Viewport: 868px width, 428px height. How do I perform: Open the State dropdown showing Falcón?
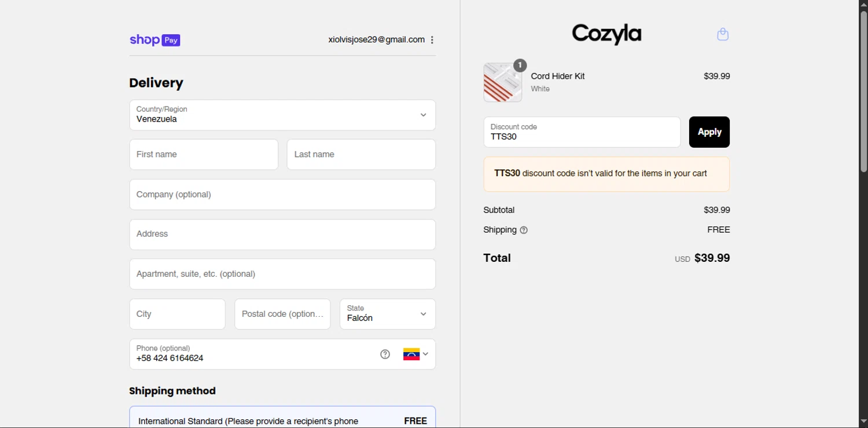(x=387, y=314)
